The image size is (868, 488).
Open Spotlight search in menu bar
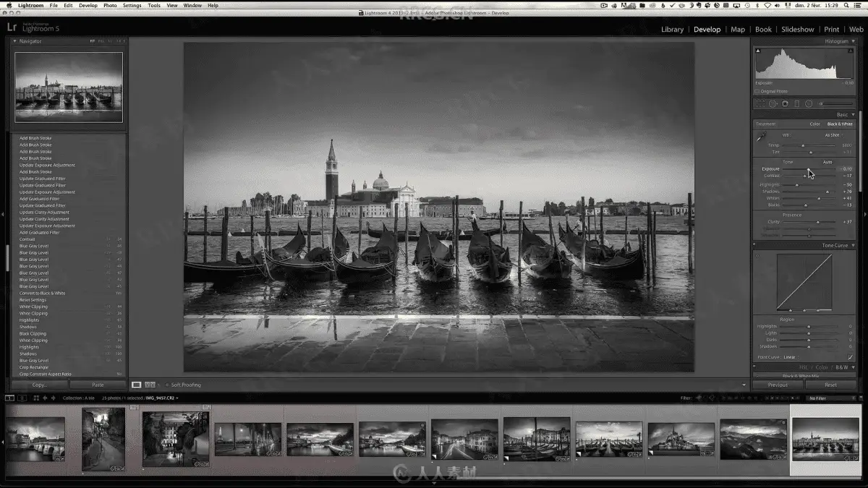[846, 5]
